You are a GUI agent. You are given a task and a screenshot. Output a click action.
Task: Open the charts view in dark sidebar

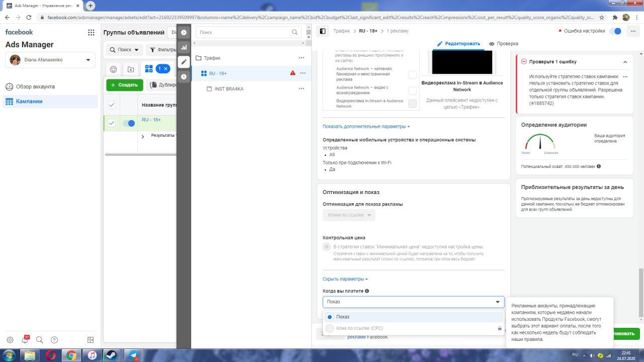click(184, 47)
